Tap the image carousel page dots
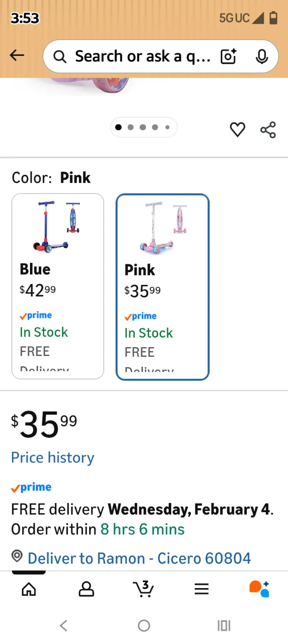288x644 pixels. 144,127
